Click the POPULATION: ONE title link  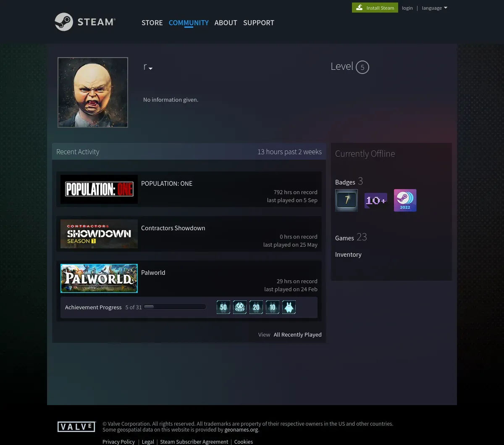(167, 183)
